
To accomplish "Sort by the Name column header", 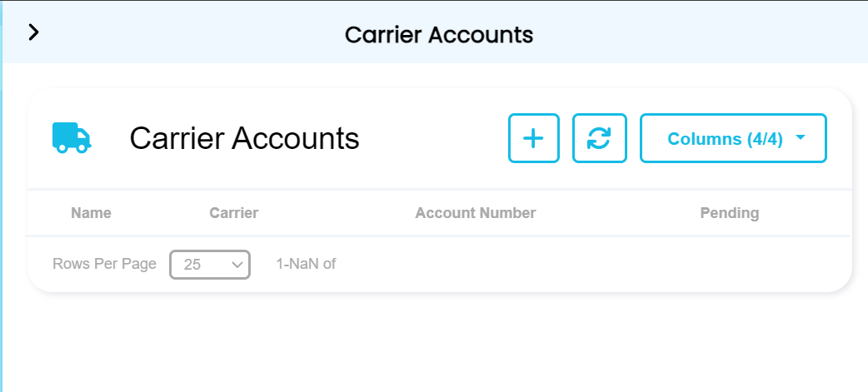I will point(91,213).
